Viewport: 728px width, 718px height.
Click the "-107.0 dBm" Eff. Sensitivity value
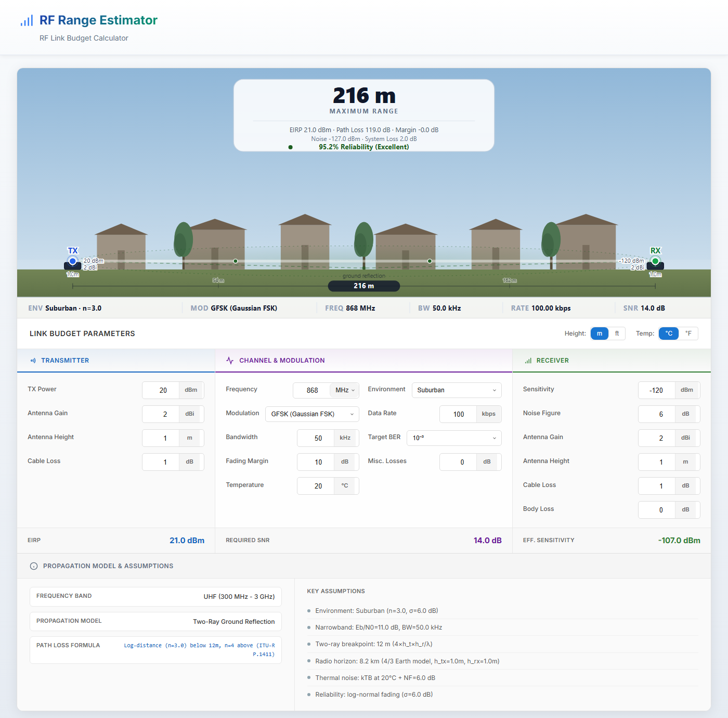tap(679, 541)
